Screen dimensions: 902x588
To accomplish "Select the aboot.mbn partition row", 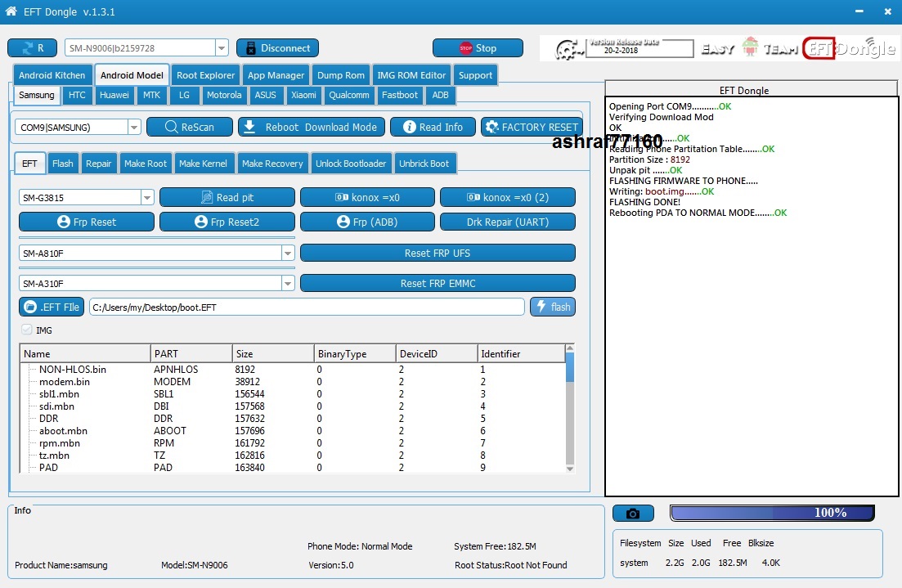I will point(293,431).
